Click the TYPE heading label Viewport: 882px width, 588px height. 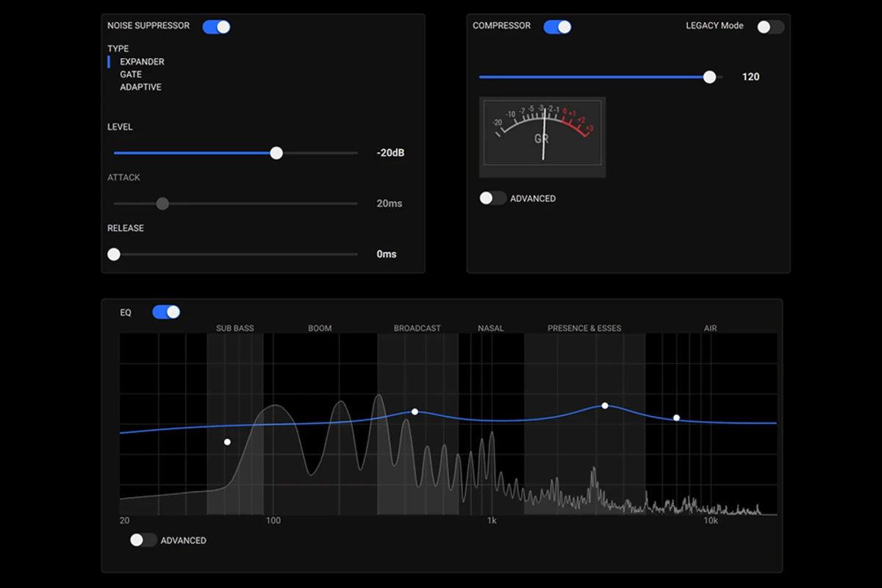(118, 49)
